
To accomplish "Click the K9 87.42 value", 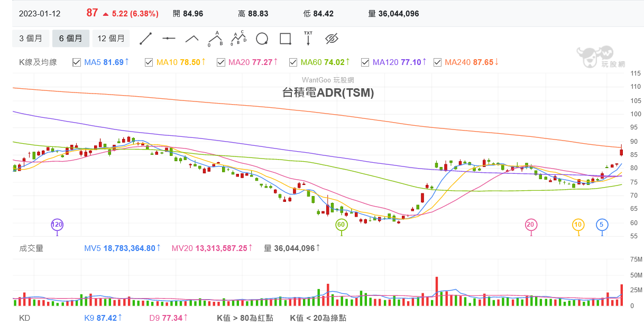I will 104,318.
